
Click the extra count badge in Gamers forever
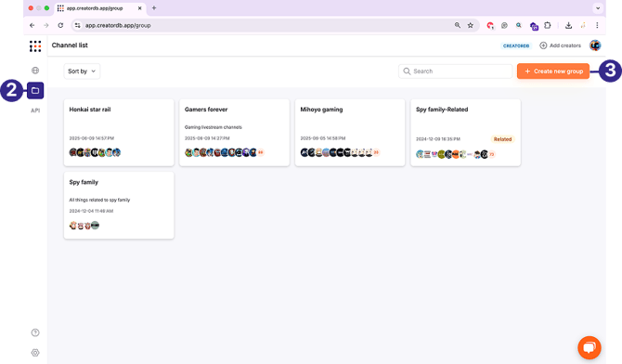(261, 152)
